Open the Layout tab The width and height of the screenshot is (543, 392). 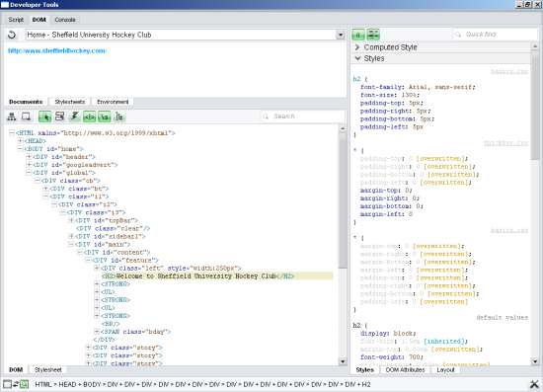click(x=445, y=370)
